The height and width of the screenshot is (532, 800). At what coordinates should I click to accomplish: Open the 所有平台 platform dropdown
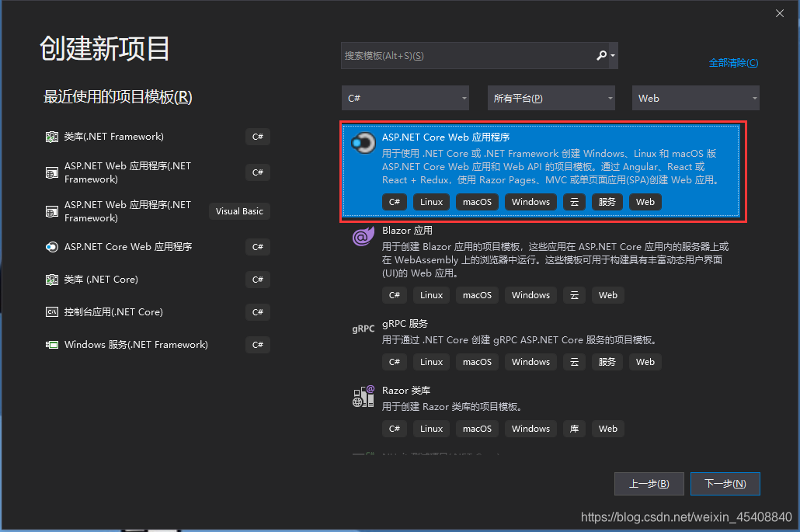click(x=551, y=98)
